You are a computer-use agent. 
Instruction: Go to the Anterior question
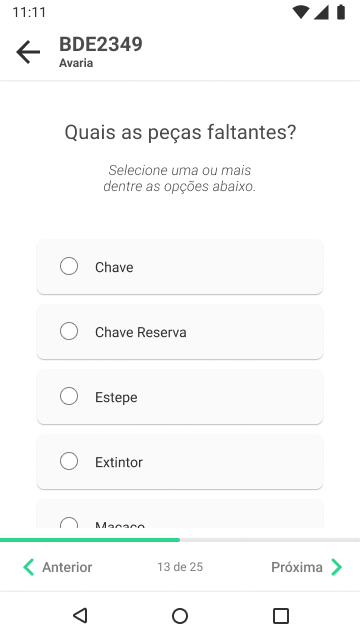[x=58, y=567]
